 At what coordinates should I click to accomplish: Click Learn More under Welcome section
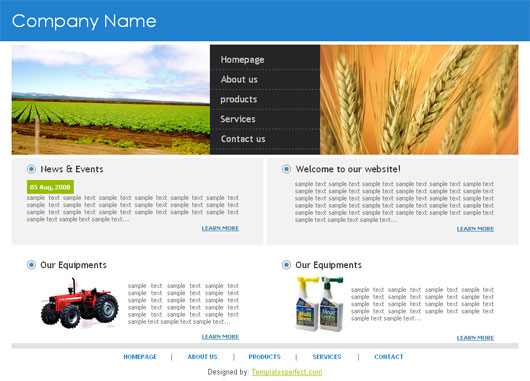[x=475, y=229]
